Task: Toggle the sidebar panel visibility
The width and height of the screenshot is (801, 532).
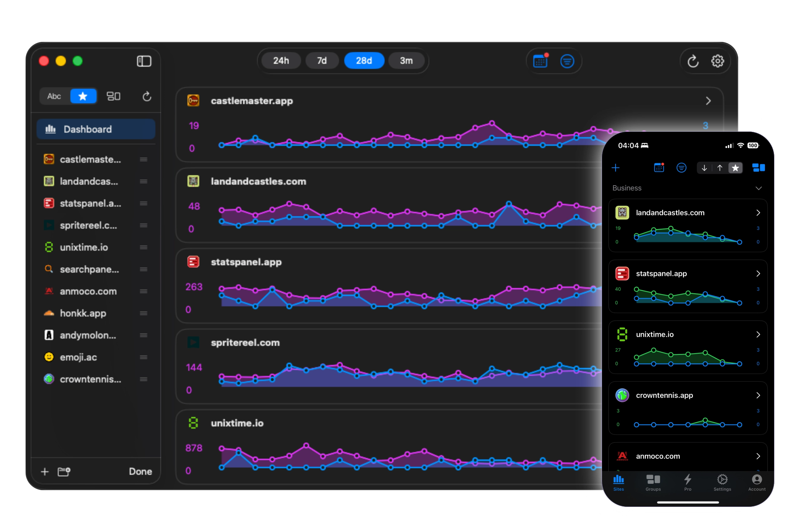Action: click(x=144, y=61)
